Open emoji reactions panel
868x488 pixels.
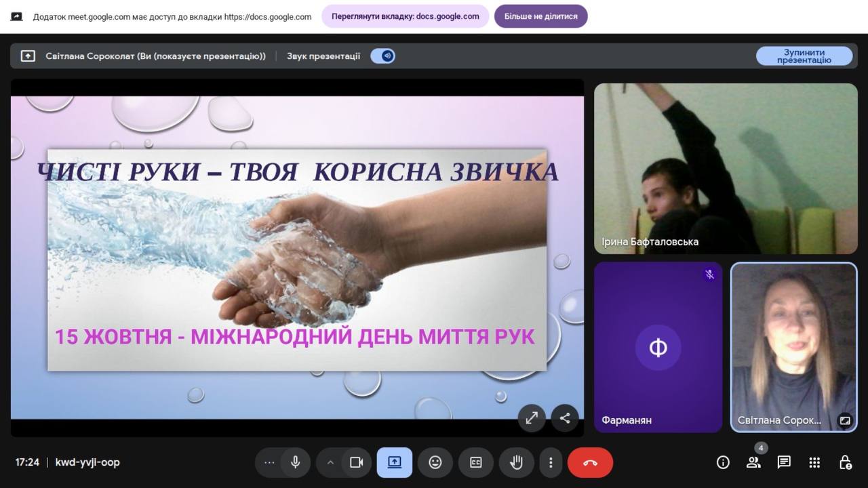pyautogui.click(x=435, y=462)
